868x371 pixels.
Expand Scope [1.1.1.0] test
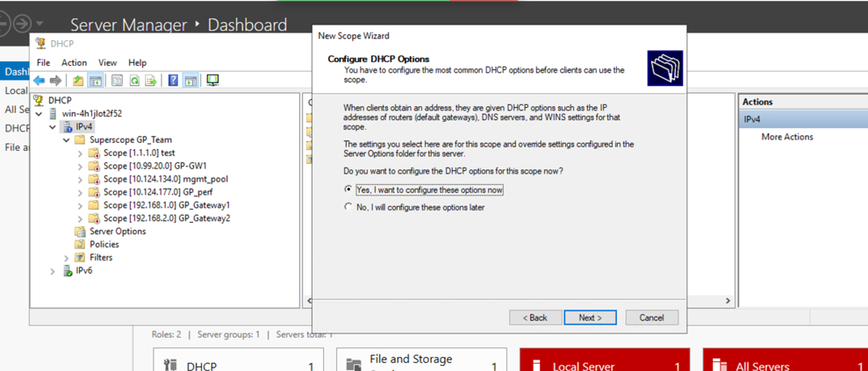tap(80, 153)
